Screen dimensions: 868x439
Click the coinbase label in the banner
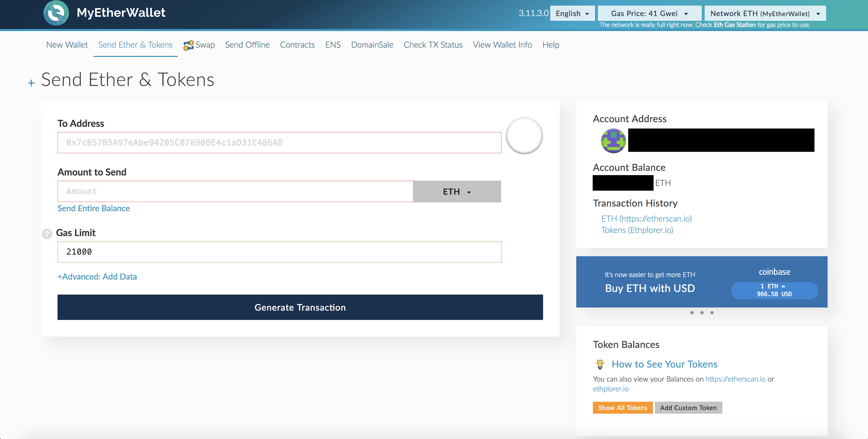click(774, 272)
